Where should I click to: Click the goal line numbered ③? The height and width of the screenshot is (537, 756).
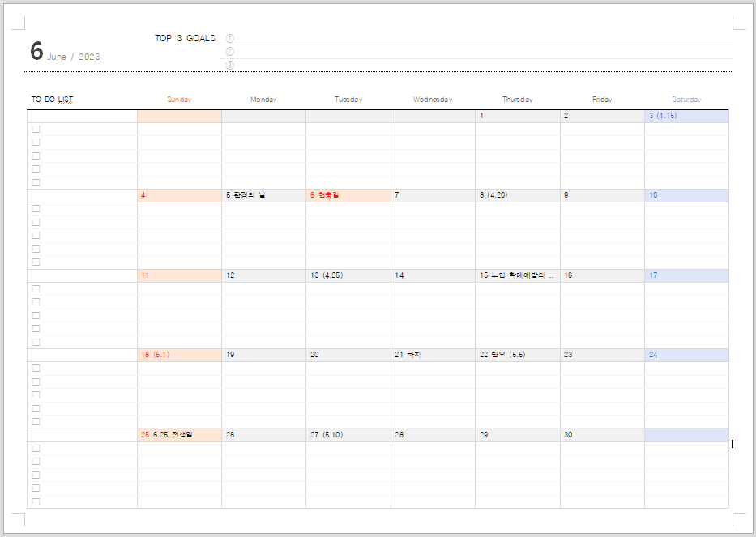click(476, 65)
